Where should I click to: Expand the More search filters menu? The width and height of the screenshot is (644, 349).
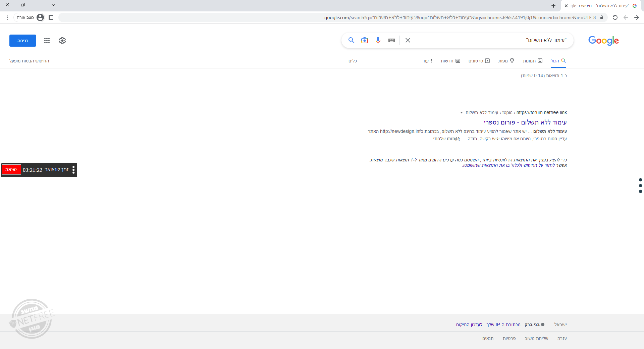coord(427,61)
